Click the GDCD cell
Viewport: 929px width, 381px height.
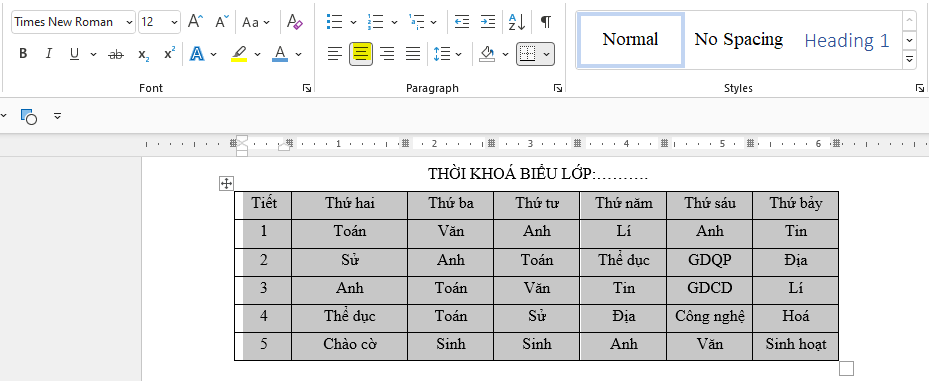pos(710,290)
